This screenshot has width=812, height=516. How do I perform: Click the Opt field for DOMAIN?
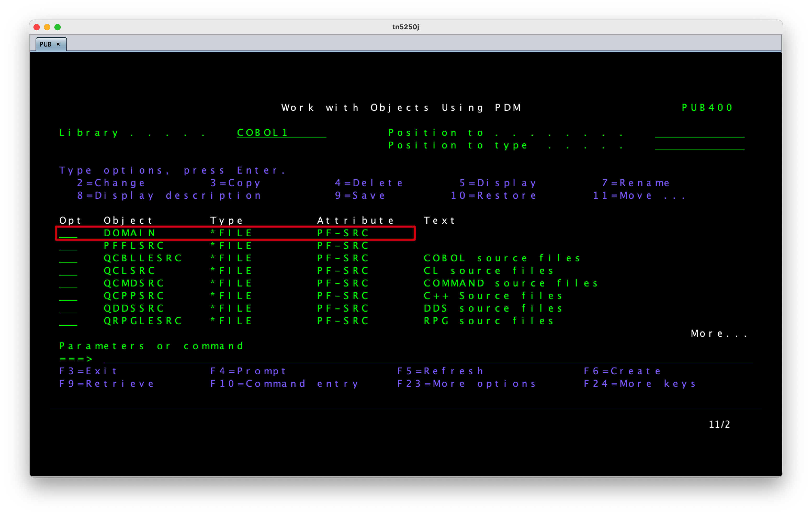pyautogui.click(x=68, y=233)
